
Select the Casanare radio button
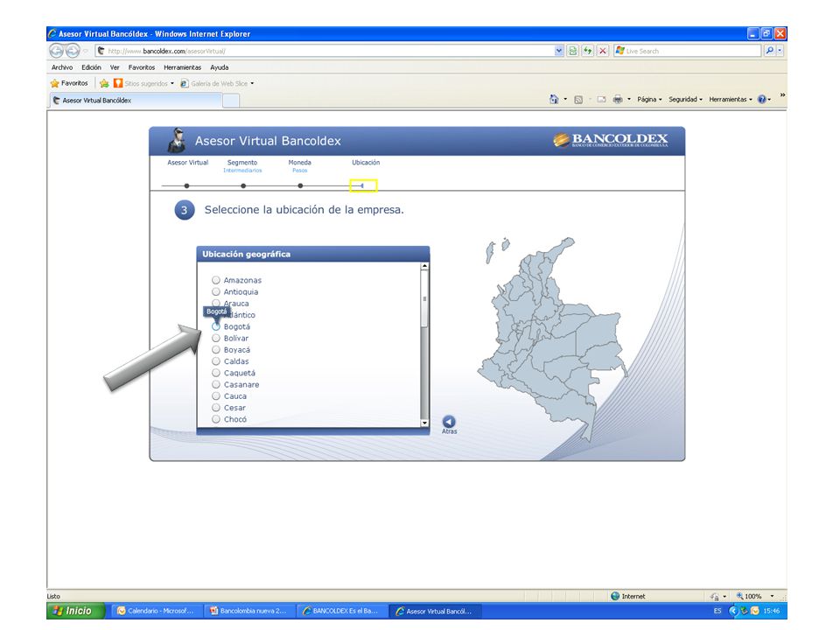click(216, 385)
